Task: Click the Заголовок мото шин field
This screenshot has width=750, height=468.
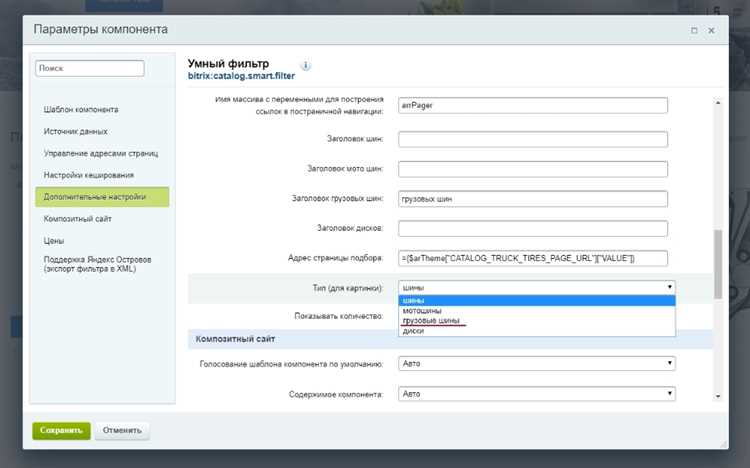Action: tap(533, 169)
